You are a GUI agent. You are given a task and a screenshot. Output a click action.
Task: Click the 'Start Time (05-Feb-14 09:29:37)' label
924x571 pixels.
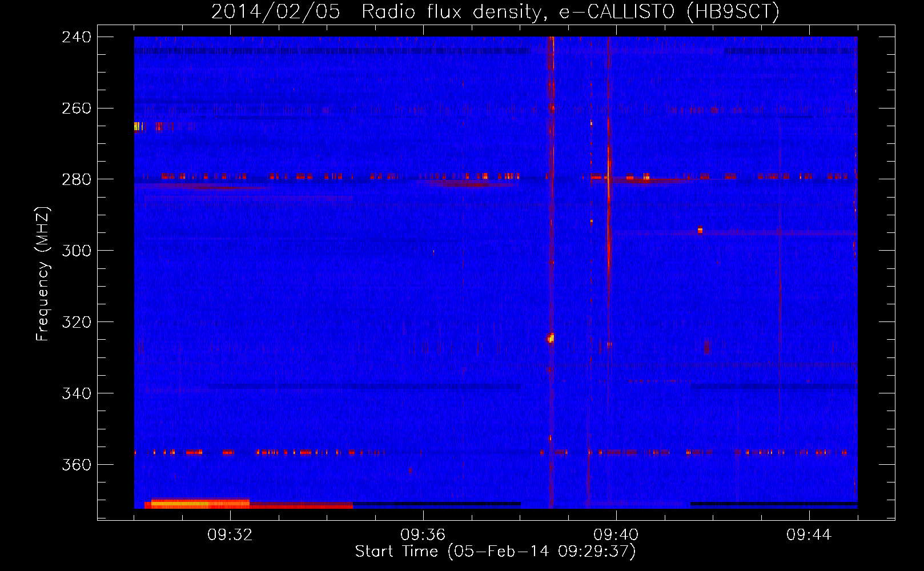(x=495, y=552)
